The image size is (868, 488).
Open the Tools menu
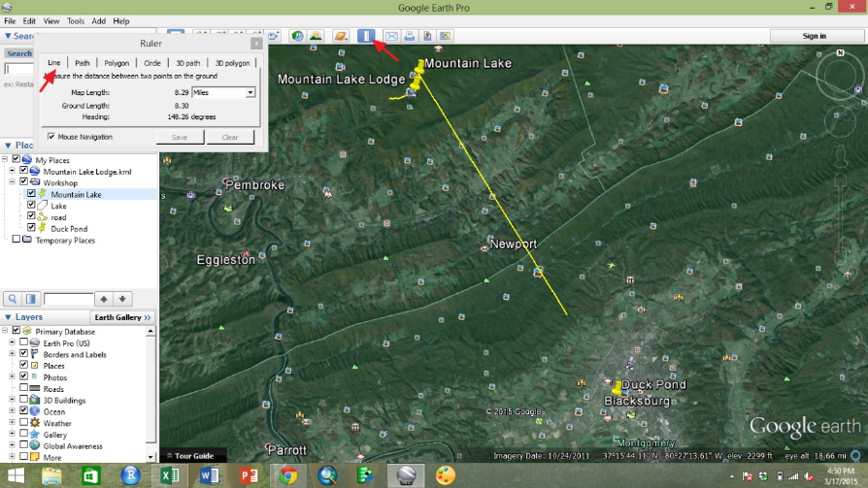[76, 21]
